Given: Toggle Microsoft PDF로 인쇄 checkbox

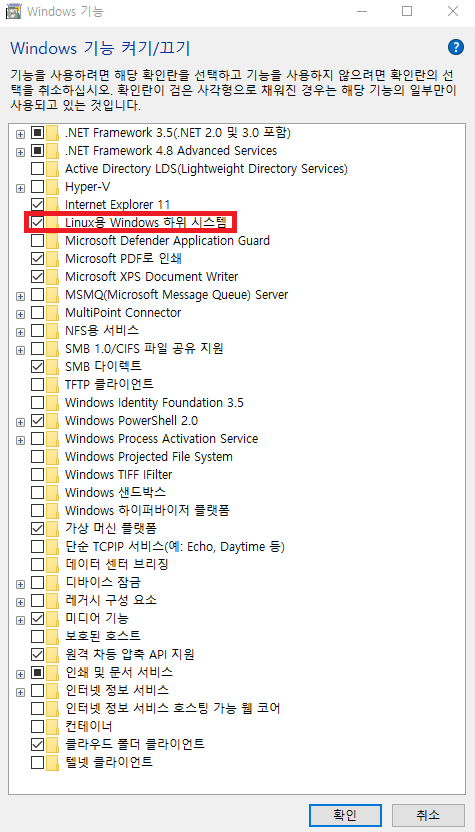Looking at the screenshot, I should (37, 259).
